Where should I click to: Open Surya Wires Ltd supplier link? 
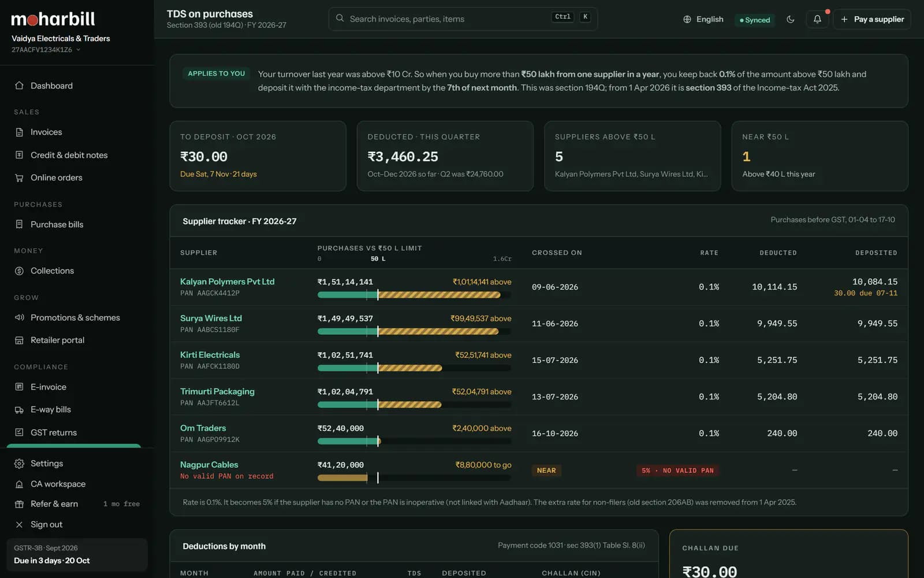click(211, 318)
